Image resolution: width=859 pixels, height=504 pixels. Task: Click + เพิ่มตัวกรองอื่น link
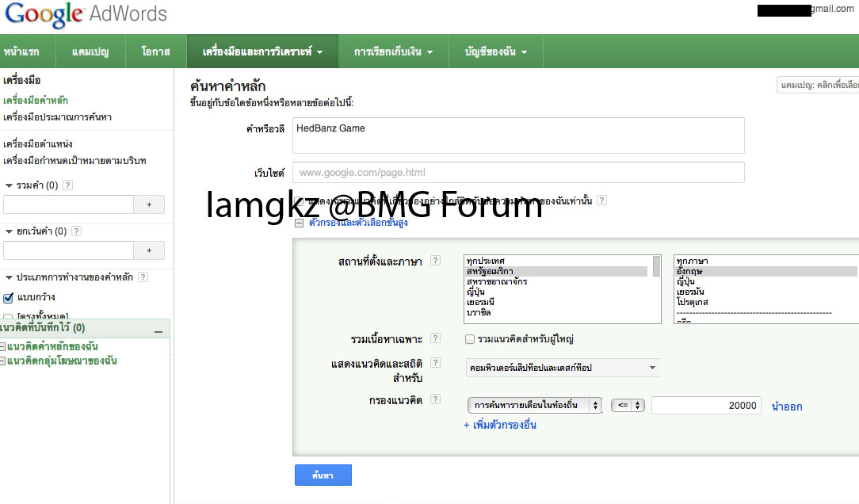pyautogui.click(x=499, y=425)
